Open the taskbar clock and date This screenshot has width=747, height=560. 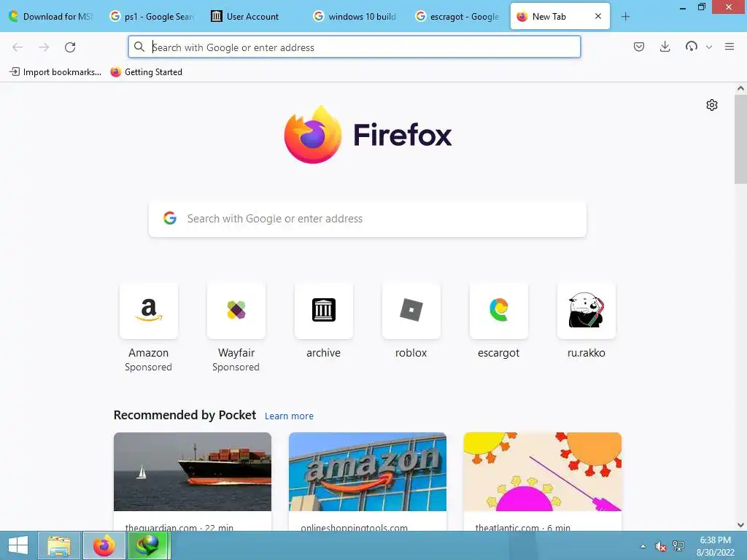716,546
